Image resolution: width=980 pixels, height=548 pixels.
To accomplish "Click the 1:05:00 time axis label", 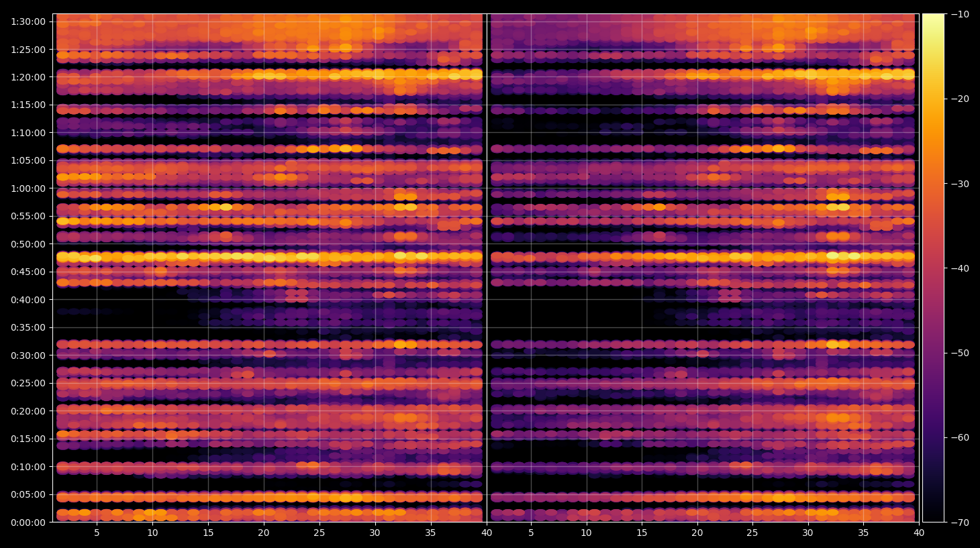I will (x=28, y=161).
